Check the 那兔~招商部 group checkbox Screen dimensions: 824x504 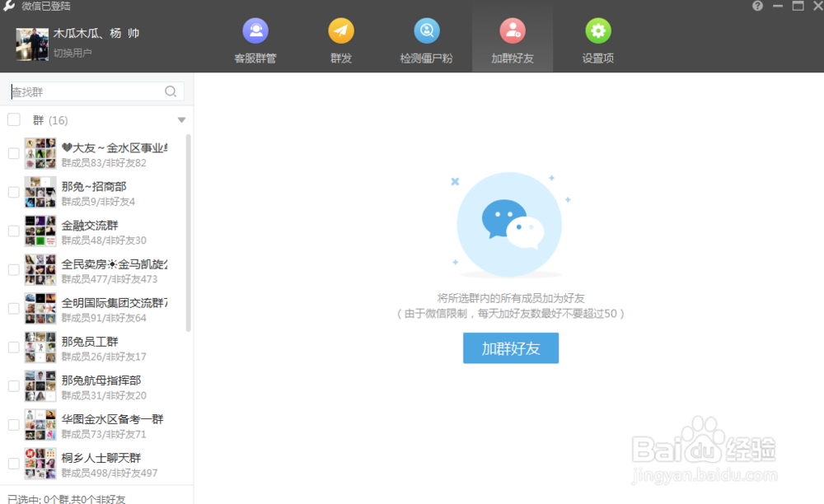click(x=14, y=192)
